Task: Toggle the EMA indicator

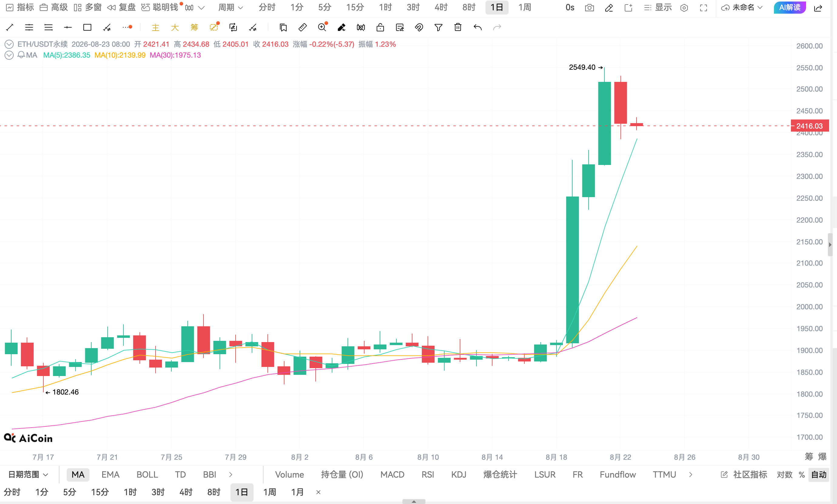Action: (x=110, y=475)
